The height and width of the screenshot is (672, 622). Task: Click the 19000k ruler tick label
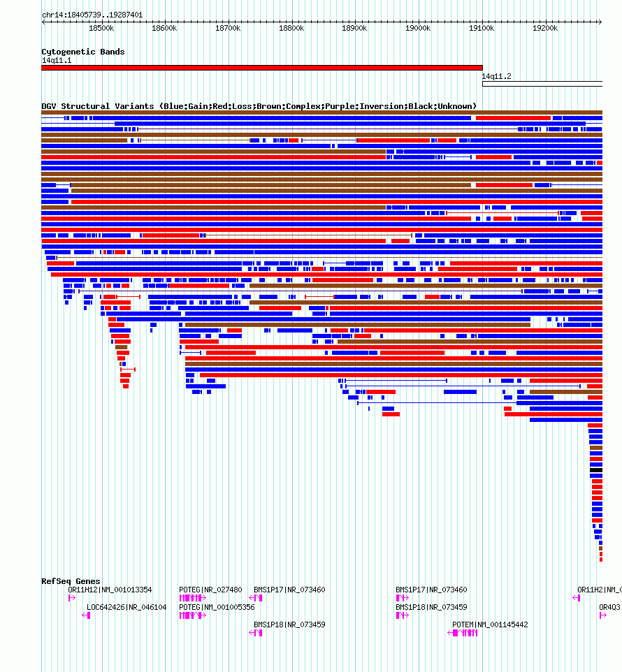[418, 28]
